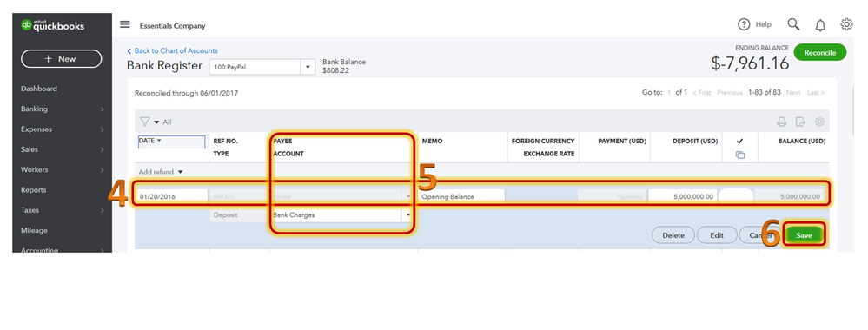
Task: Open the Workers sidebar item
Action: [35, 169]
